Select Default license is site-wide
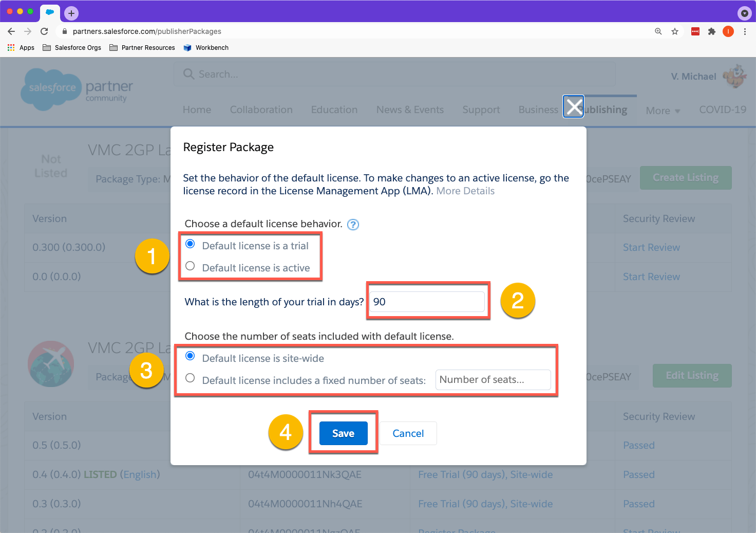756x533 pixels. pyautogui.click(x=190, y=356)
